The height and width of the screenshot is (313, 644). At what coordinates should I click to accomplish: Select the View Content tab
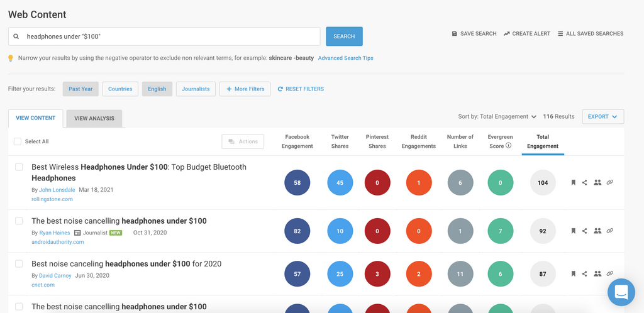(x=36, y=118)
